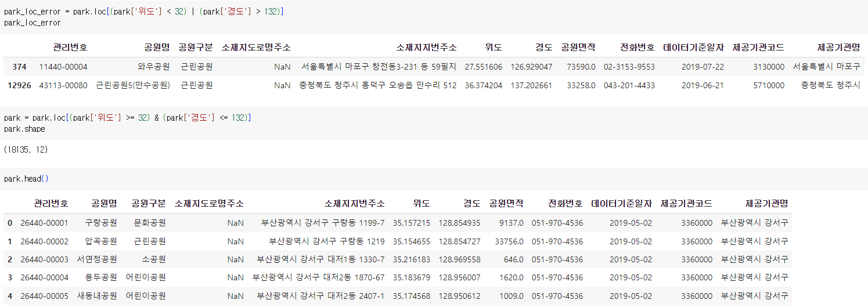Click the 제공기관코드 header in park_loc_error table
868x307 pixels.
758,48
